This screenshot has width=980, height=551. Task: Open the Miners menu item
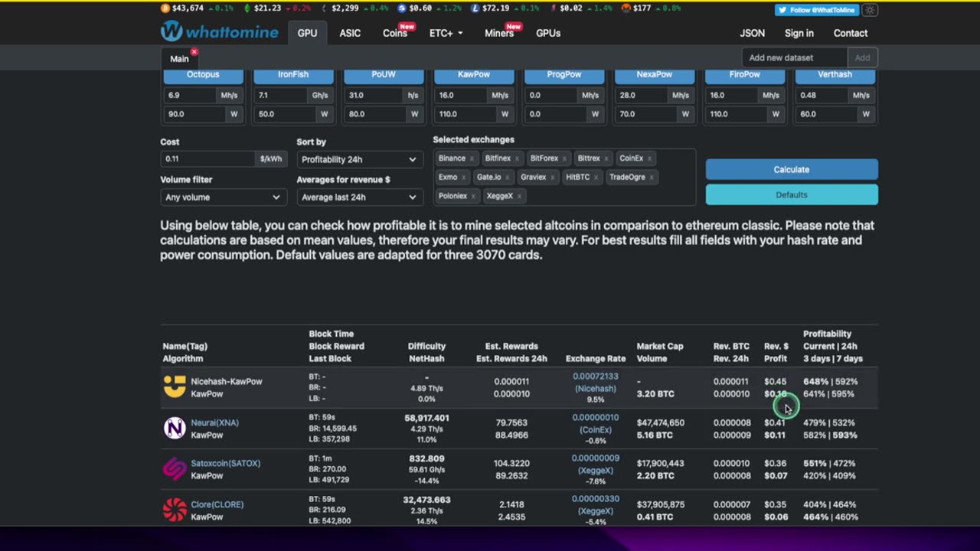(499, 33)
